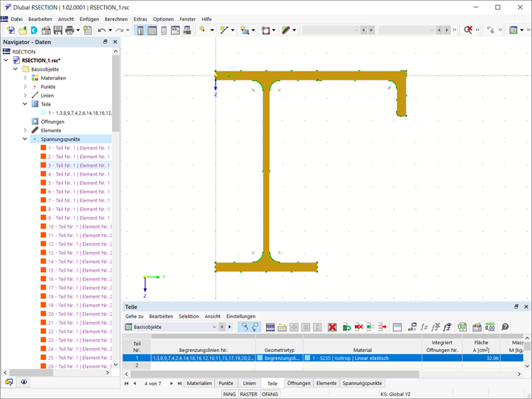This screenshot has width=532, height=399.
Task: Go to the next table page arrow
Action: 172,384
